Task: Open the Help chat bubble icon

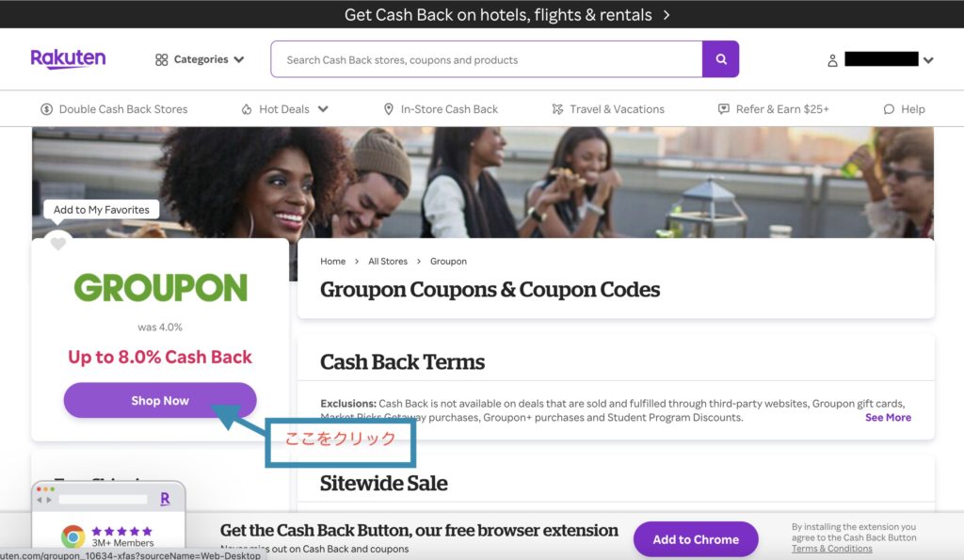Action: (x=889, y=109)
